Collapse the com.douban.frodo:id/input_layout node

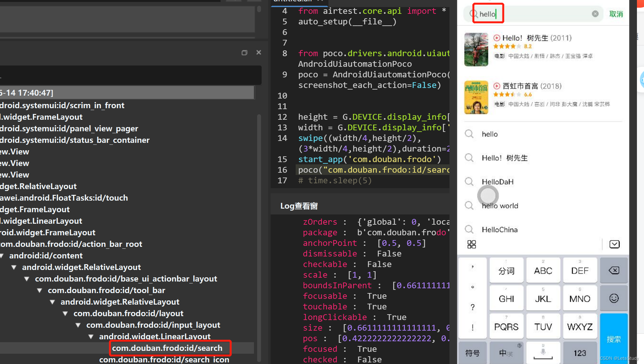78,325
